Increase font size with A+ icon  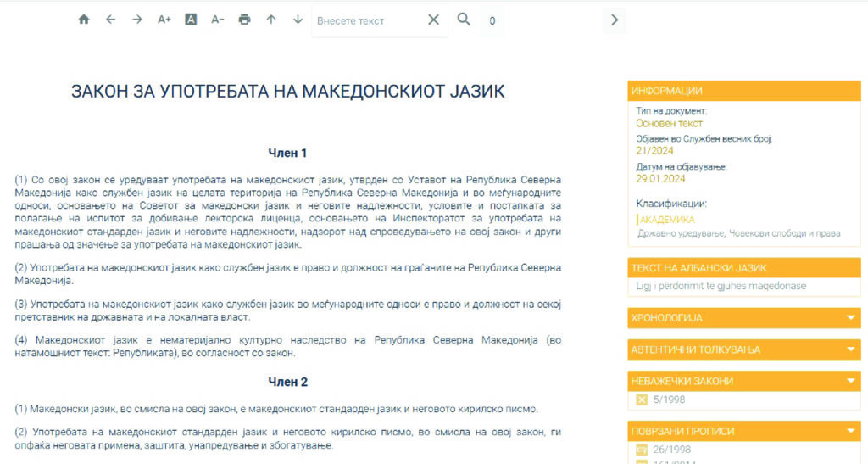point(164,20)
